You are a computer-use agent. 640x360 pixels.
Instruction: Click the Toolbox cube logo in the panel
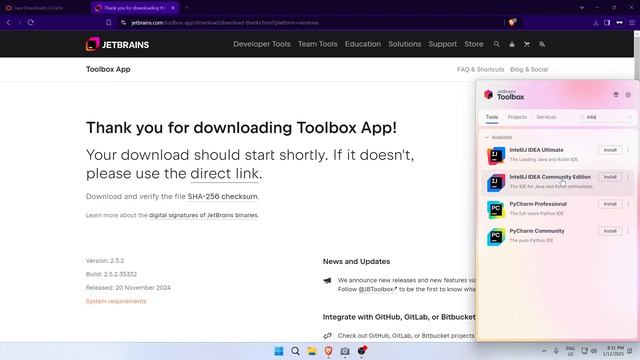click(488, 95)
